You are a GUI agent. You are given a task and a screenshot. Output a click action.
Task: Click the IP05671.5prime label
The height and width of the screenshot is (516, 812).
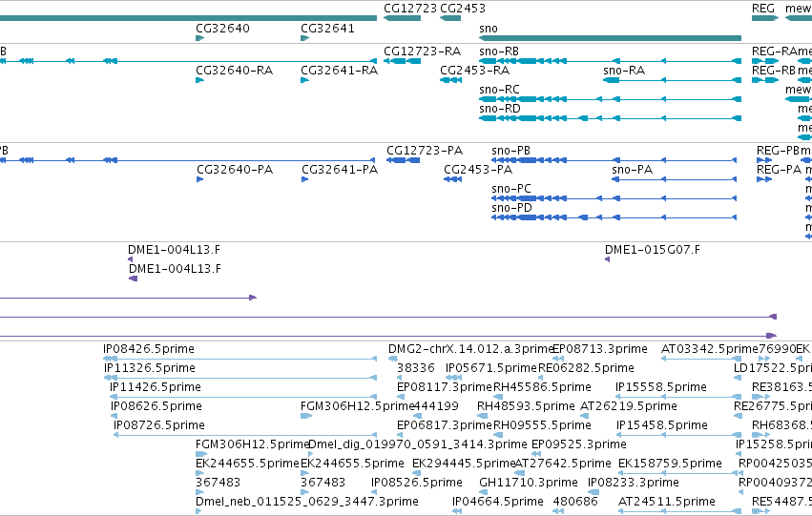tap(491, 368)
